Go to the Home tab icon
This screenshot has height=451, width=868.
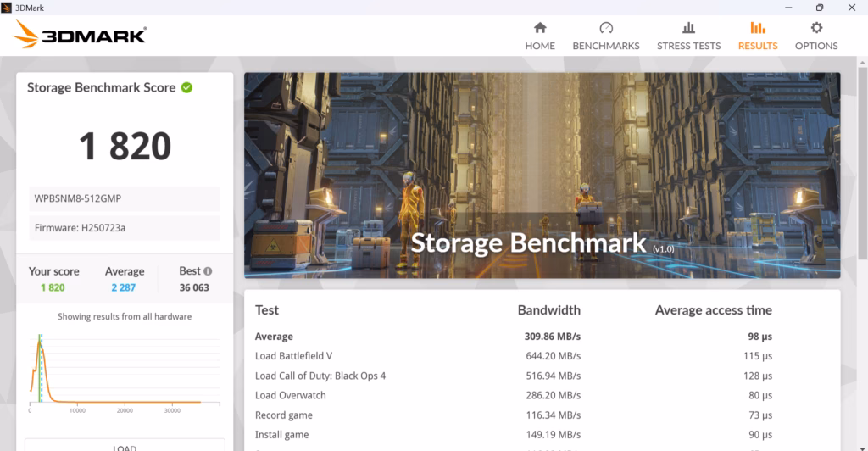[x=540, y=28]
